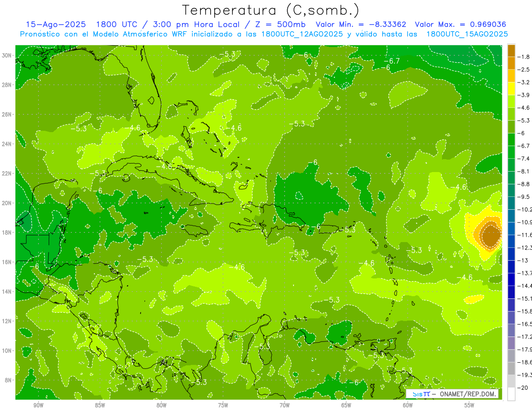Click the brown warm core near 18N 53W
This screenshot has height=411, width=532.
point(490,235)
